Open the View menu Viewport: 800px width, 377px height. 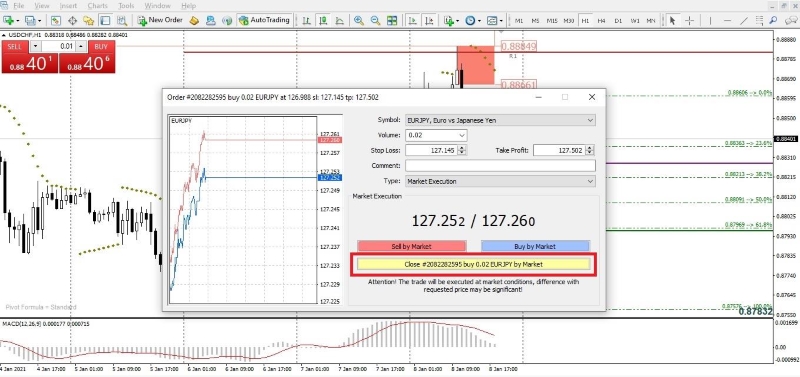42,6
